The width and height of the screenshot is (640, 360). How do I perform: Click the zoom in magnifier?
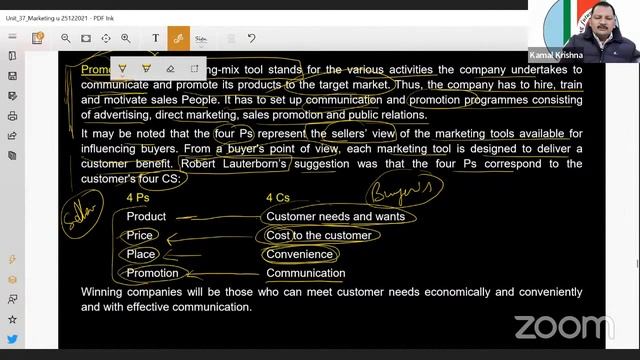coord(126,38)
